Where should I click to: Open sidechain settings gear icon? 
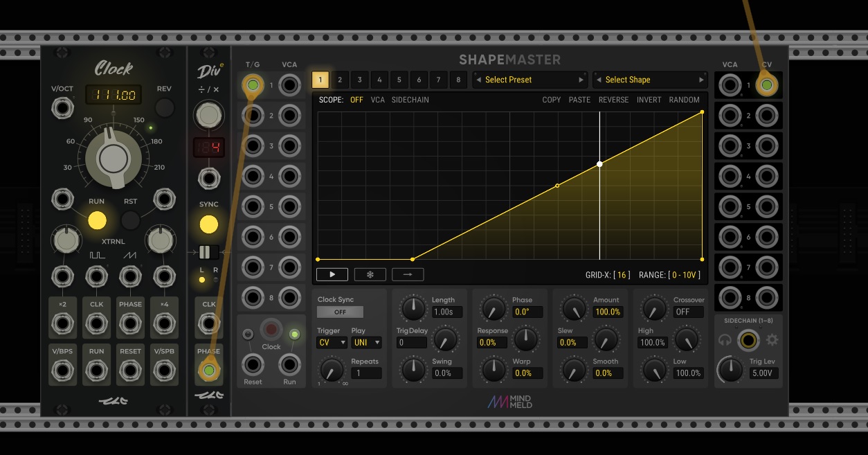point(772,340)
